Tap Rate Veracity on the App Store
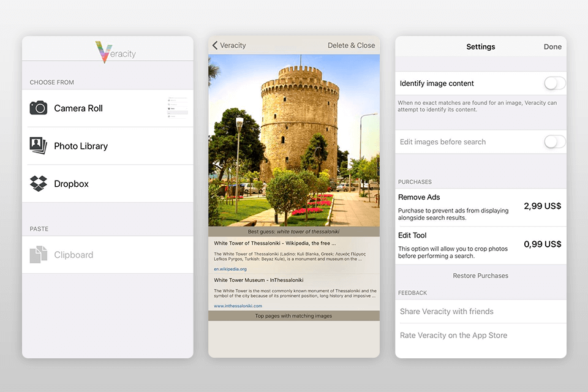The image size is (588, 392). click(453, 335)
